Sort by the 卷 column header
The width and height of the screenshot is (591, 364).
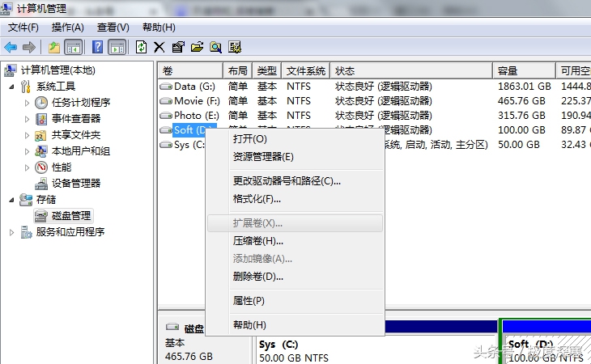coord(190,70)
